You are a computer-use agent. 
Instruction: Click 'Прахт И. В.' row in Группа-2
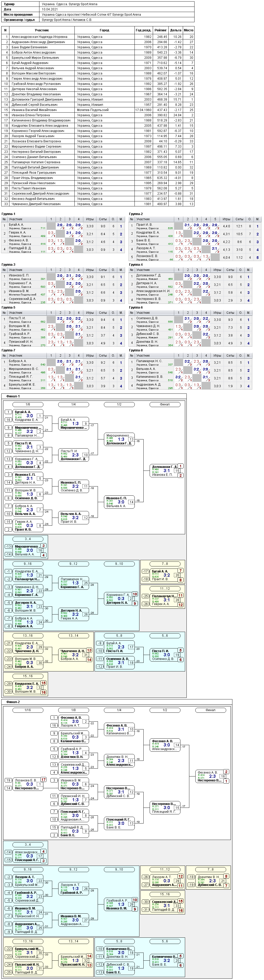195,226
